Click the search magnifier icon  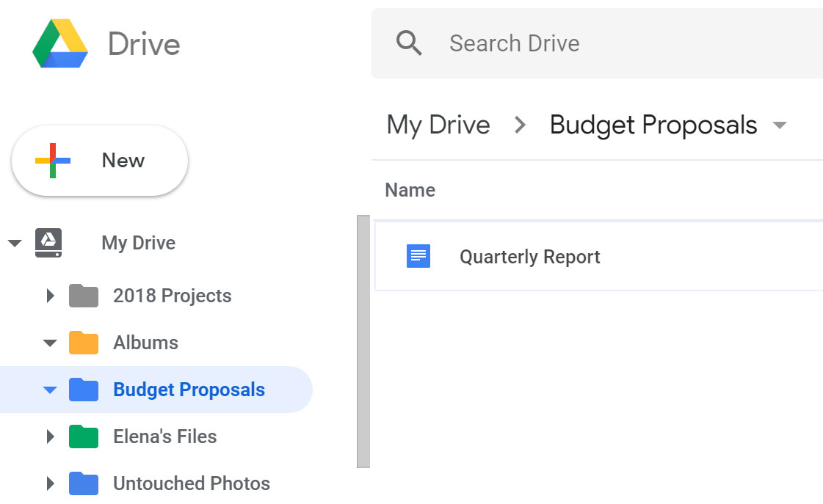(x=409, y=43)
